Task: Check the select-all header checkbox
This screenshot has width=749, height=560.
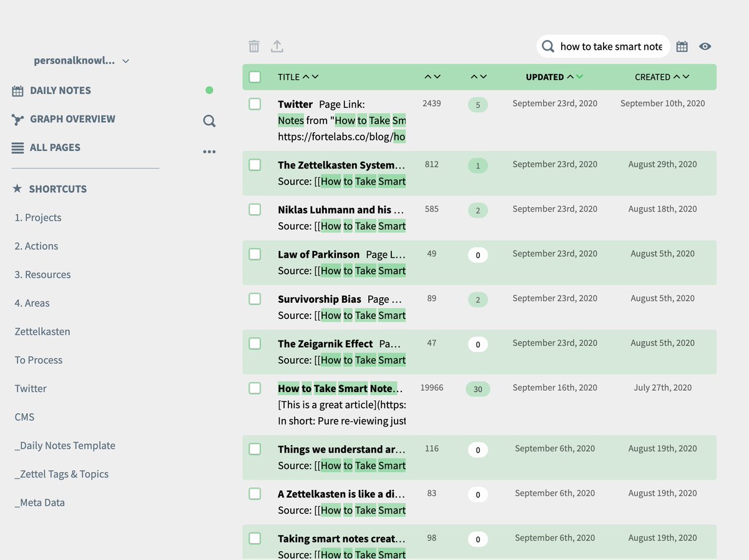Action: pos(255,77)
